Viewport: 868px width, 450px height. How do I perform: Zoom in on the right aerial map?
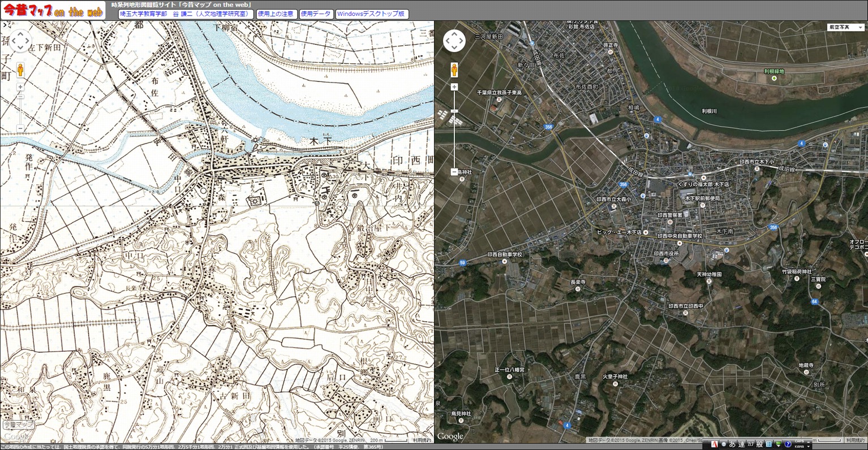point(454,87)
